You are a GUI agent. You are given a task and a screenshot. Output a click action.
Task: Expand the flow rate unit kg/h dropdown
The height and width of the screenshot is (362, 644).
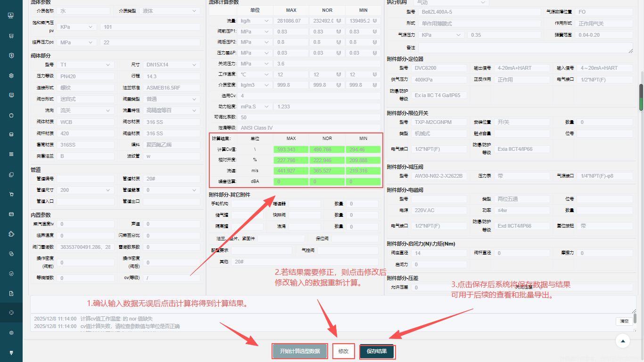(255, 20)
